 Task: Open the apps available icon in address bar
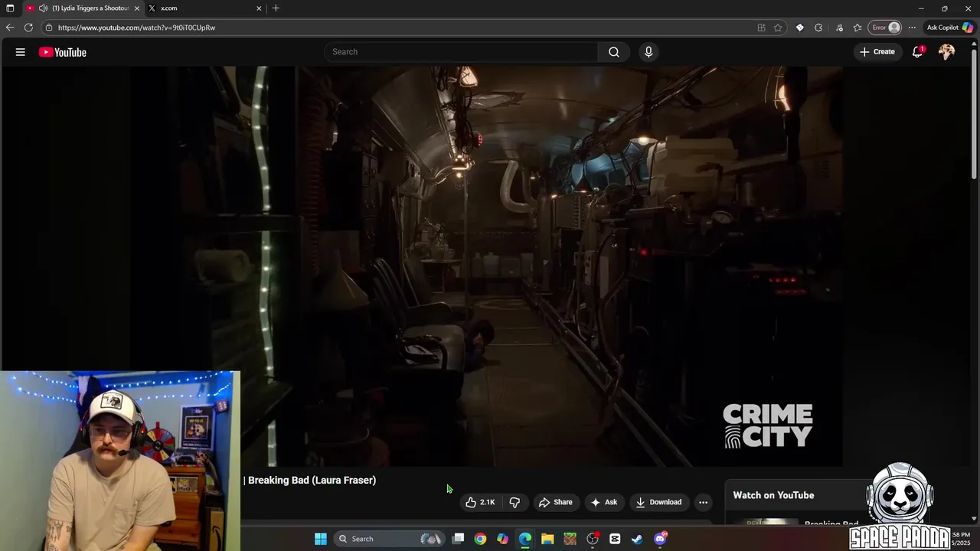click(761, 28)
